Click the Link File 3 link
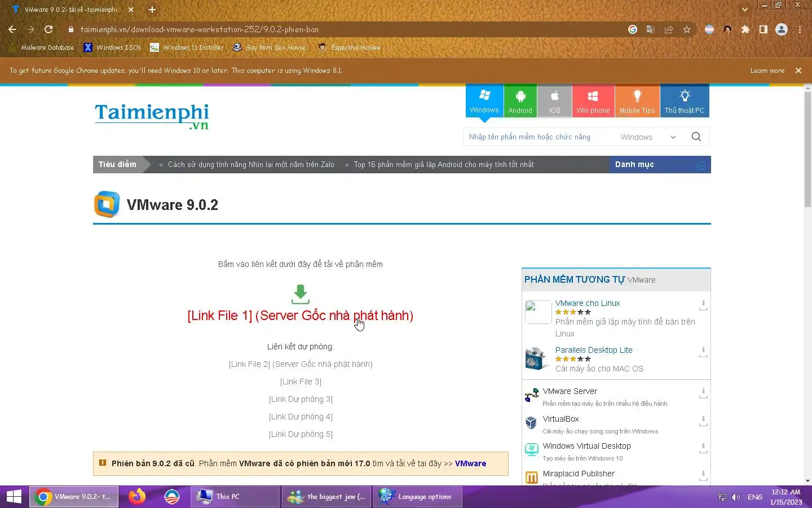This screenshot has height=508, width=812. tap(301, 382)
